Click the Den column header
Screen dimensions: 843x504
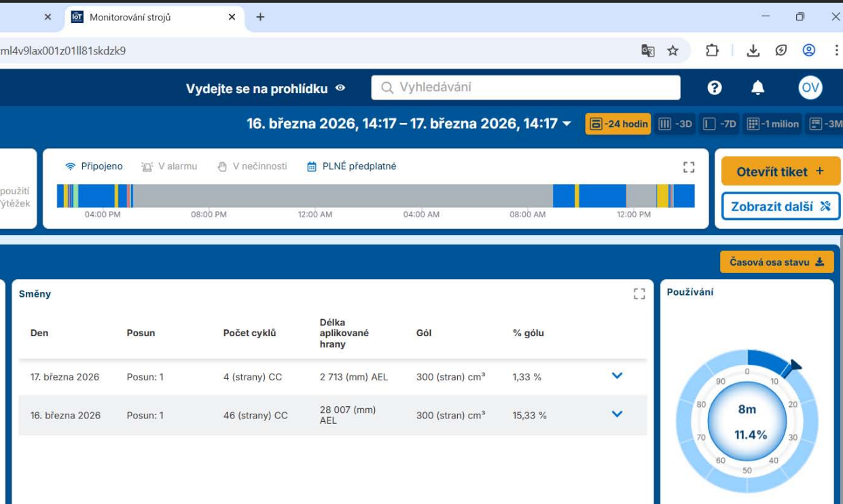coord(39,334)
